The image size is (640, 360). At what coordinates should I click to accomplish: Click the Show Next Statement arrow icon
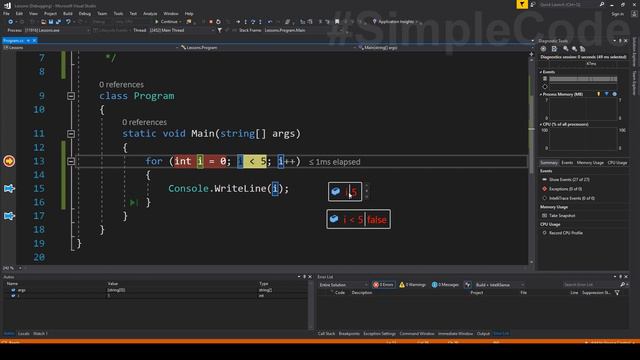pyautogui.click(x=238, y=22)
